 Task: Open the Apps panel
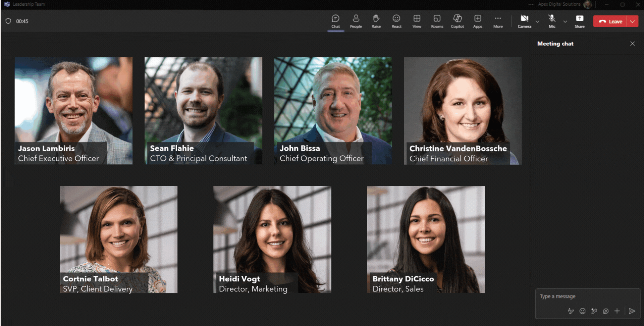[478, 21]
